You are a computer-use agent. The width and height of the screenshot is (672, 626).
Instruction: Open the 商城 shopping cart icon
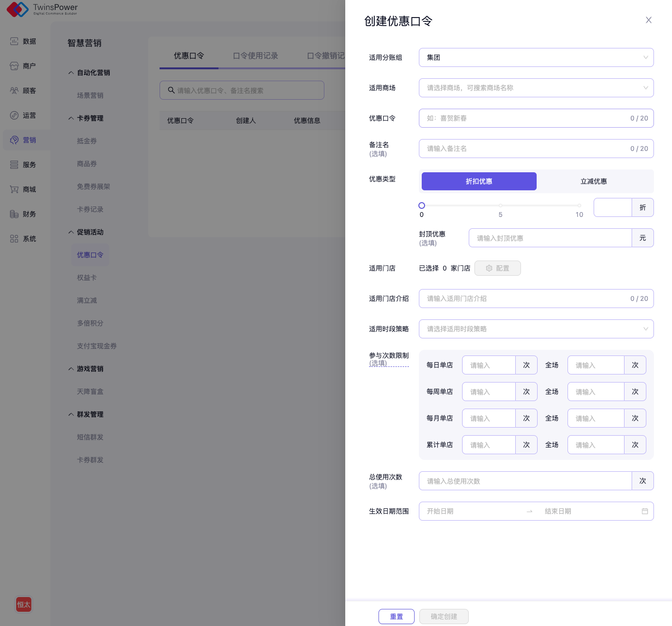[14, 189]
